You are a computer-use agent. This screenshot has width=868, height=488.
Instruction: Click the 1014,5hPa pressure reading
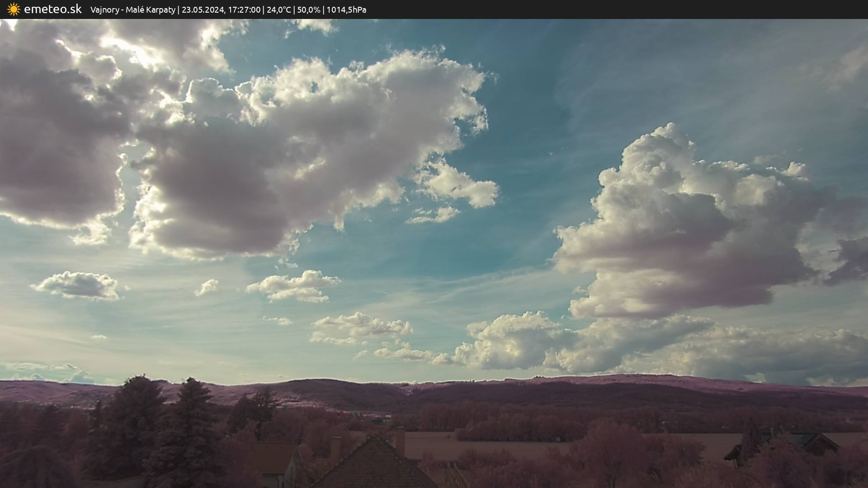(346, 9)
